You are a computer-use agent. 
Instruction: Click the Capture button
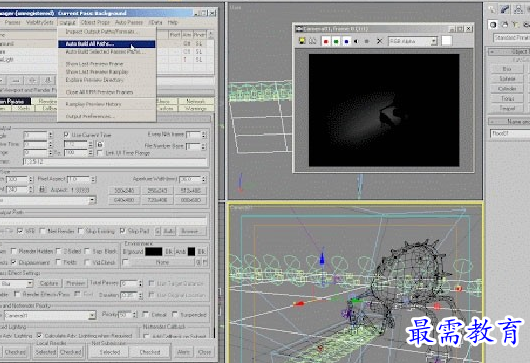pos(49,283)
